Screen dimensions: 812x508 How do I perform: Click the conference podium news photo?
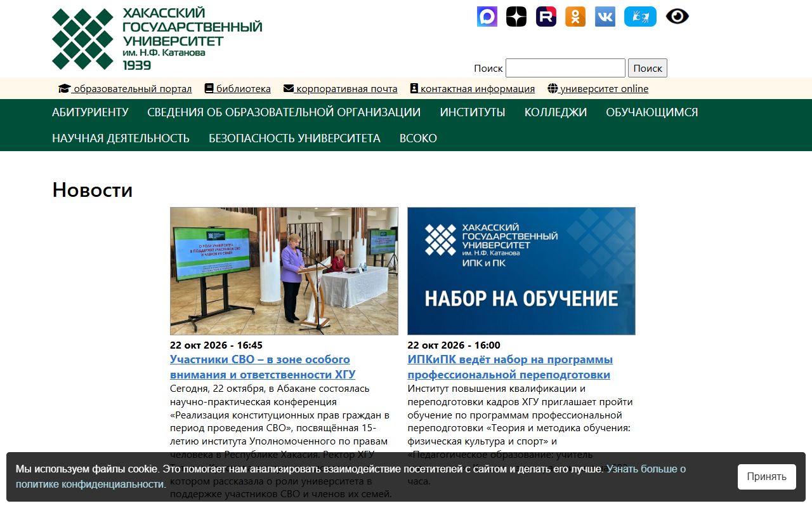[284, 271]
